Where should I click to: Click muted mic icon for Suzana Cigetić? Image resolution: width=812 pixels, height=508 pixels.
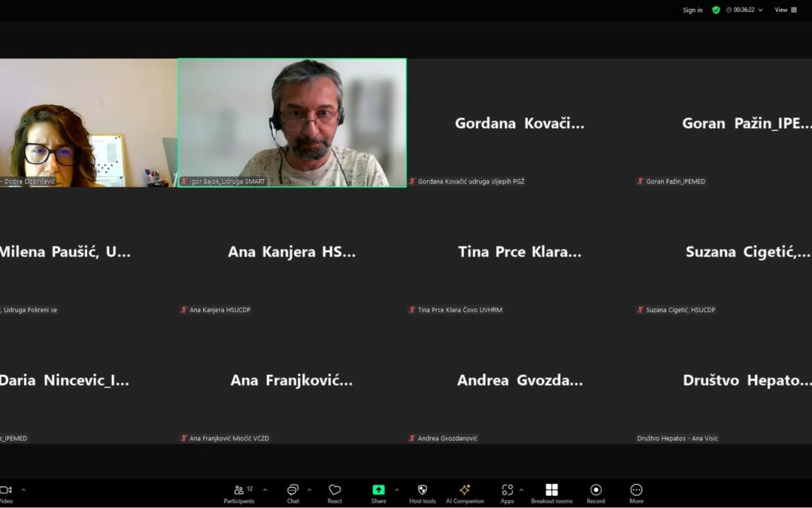pos(641,310)
